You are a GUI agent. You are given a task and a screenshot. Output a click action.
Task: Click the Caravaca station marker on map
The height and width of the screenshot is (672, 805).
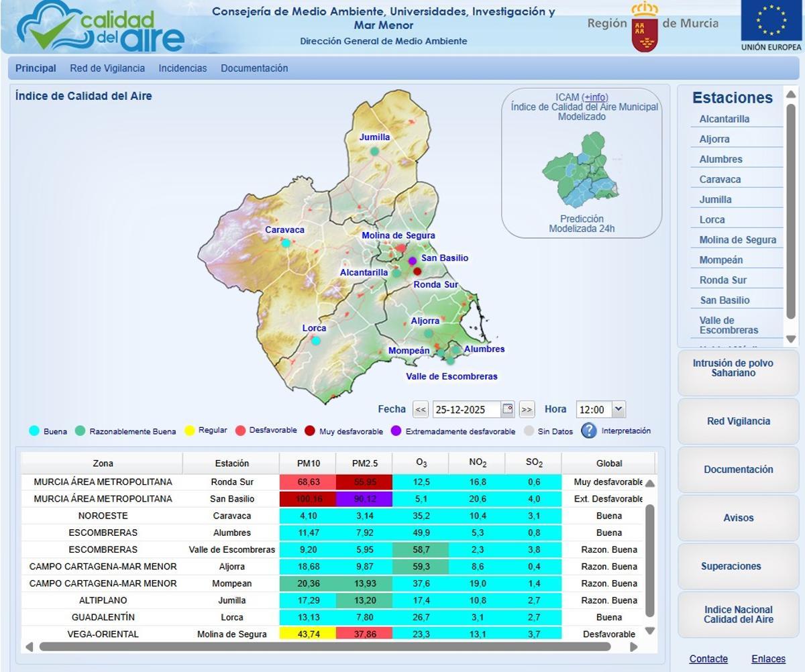[286, 243]
